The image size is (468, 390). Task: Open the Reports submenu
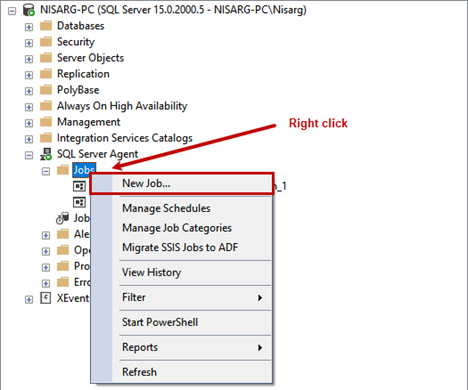click(182, 347)
